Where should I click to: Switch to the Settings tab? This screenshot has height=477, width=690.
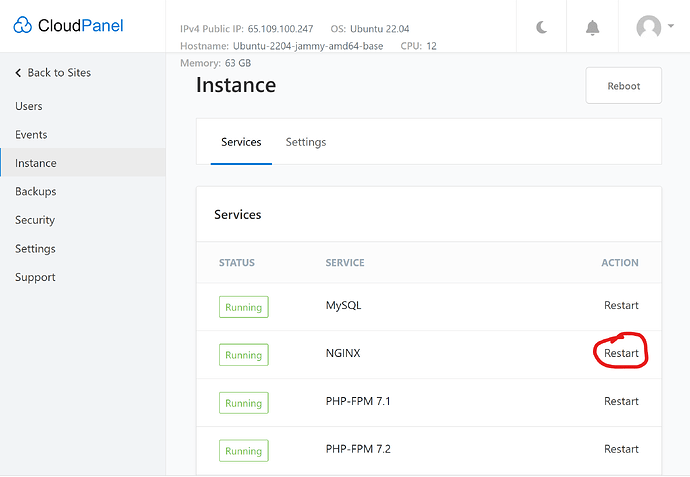tap(306, 142)
